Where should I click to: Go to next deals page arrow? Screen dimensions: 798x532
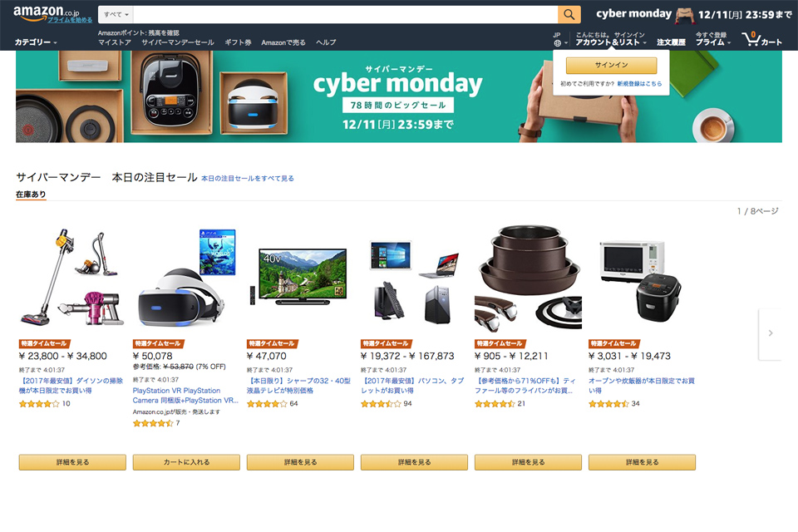coord(770,333)
